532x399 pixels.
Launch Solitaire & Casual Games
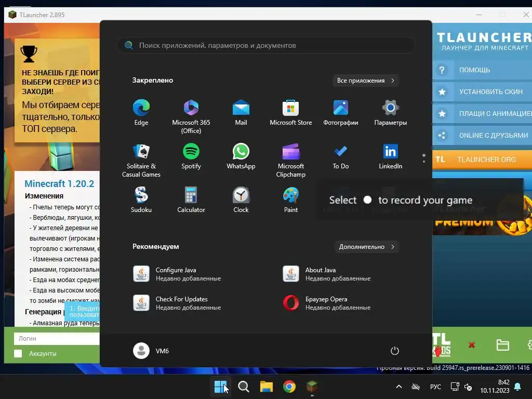pyautogui.click(x=141, y=160)
